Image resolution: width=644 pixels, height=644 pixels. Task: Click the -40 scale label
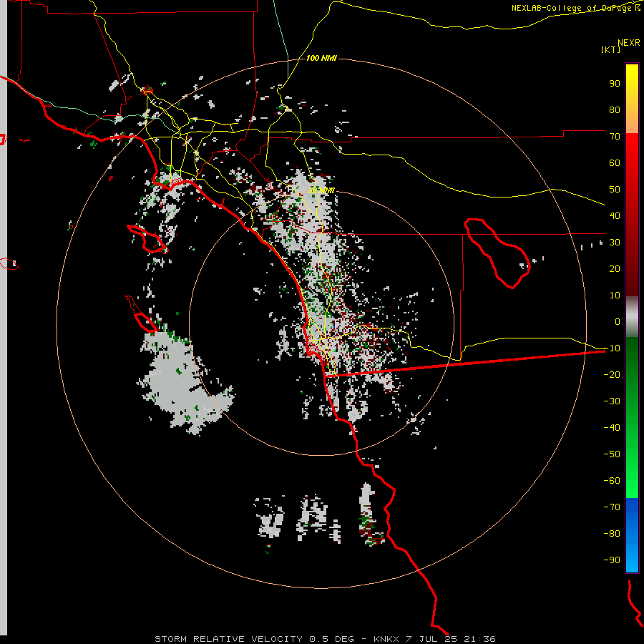click(x=612, y=428)
